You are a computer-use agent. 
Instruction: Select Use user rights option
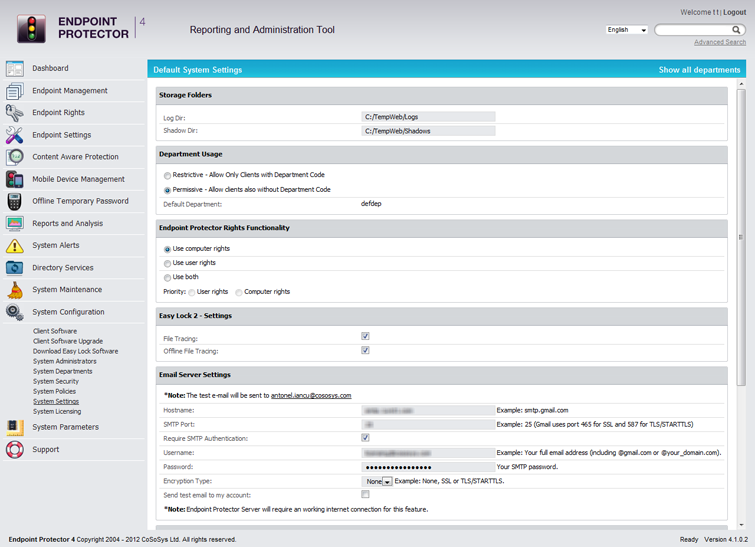click(x=167, y=263)
